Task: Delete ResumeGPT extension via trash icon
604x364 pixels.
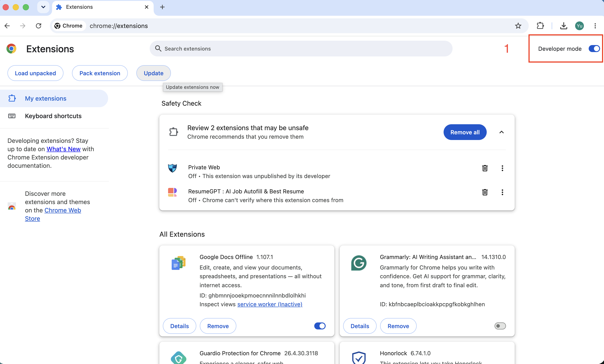Action: point(485,192)
